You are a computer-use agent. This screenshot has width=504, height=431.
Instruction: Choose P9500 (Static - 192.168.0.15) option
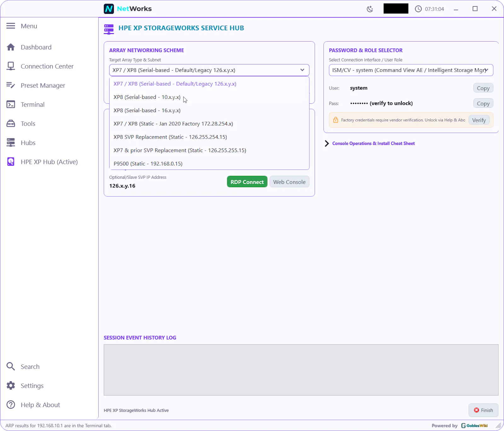[209, 164]
